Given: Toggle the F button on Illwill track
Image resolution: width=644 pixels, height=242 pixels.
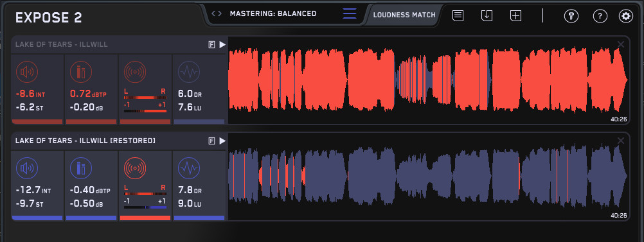Looking at the screenshot, I should (x=211, y=45).
